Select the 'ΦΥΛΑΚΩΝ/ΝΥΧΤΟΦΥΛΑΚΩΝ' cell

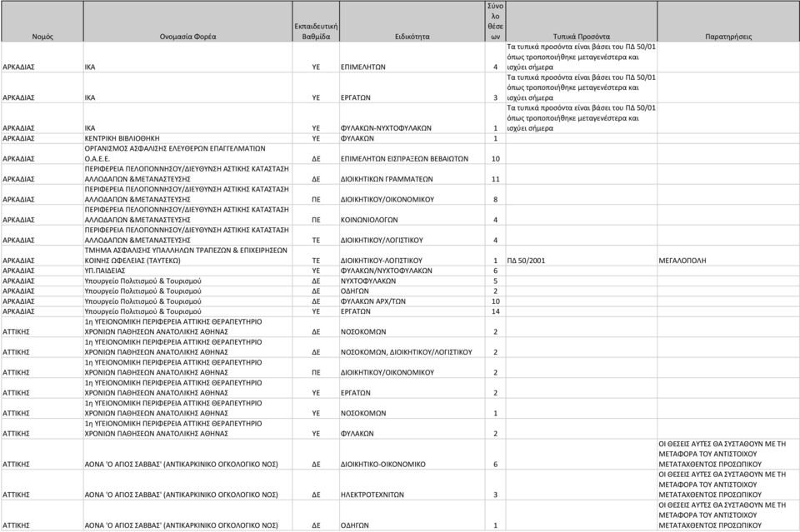coord(412,271)
